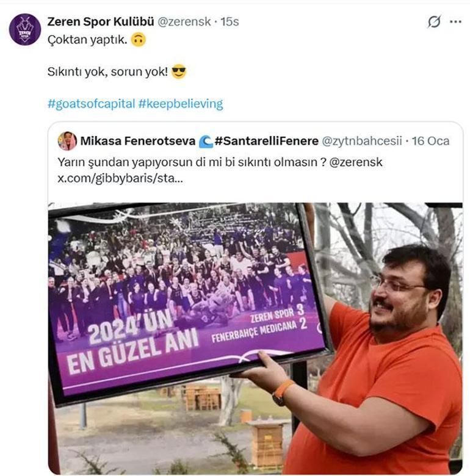Click the 16 Oca date
The height and width of the screenshot is (476, 470).
430,141
